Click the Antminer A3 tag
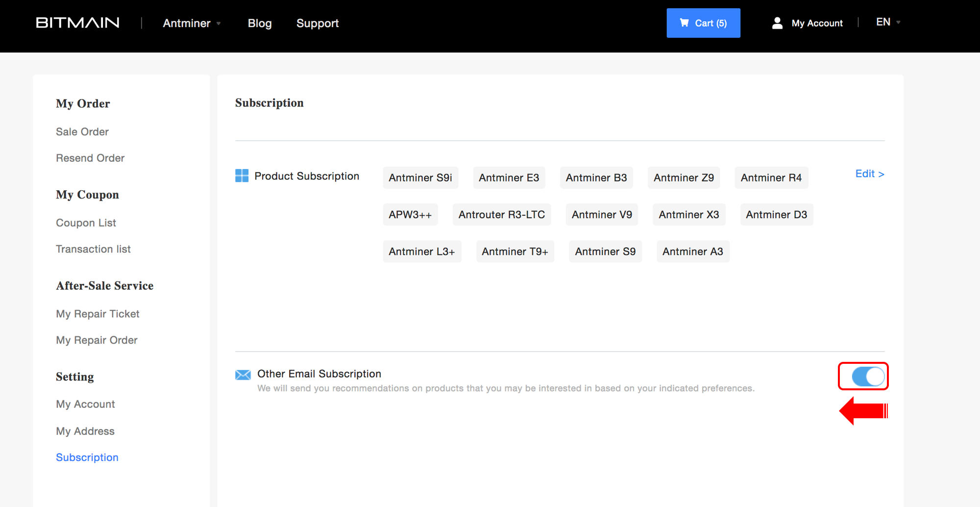 pyautogui.click(x=693, y=251)
